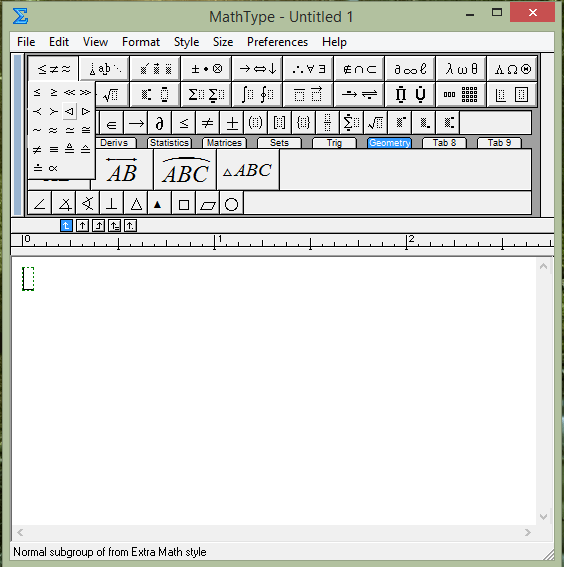This screenshot has height=567, width=564.
Task: Insert the proportional-to symbol from palette
Action: [x=54, y=168]
